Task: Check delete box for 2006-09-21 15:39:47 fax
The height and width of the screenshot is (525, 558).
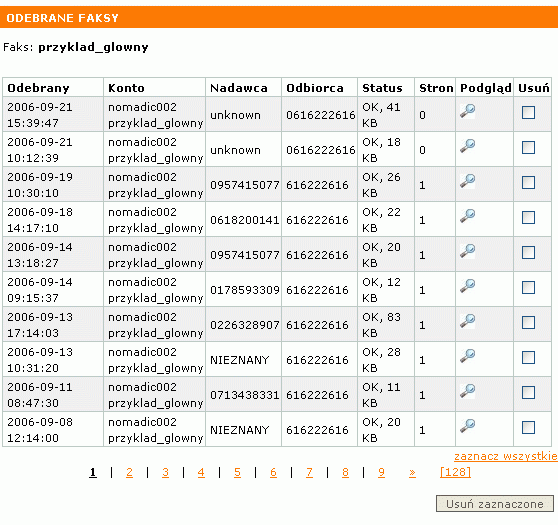Action: [x=528, y=112]
